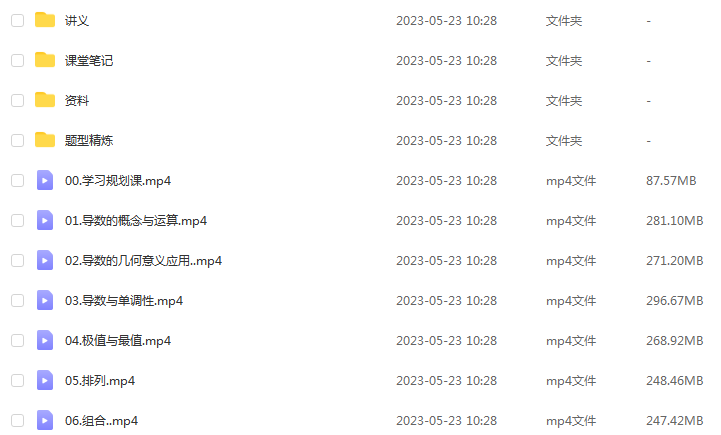This screenshot has height=435, width=721.
Task: Check the box beside 04.极值与最值.mp4
Action: [x=17, y=340]
